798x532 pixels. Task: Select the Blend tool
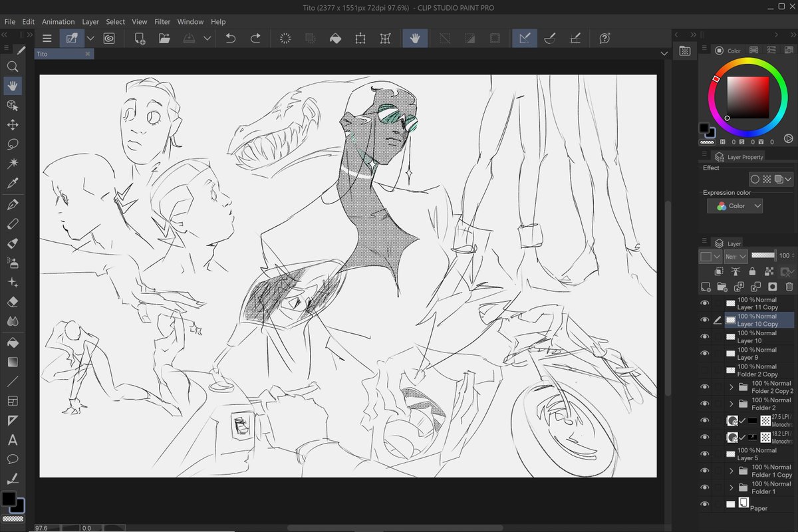(12, 321)
